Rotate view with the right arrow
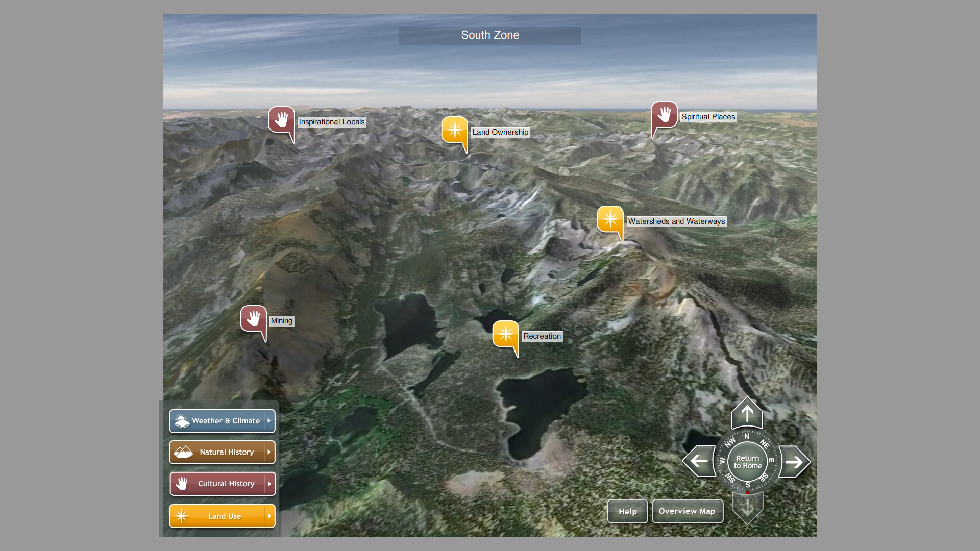Screen dimensions: 980x551 point(794,462)
